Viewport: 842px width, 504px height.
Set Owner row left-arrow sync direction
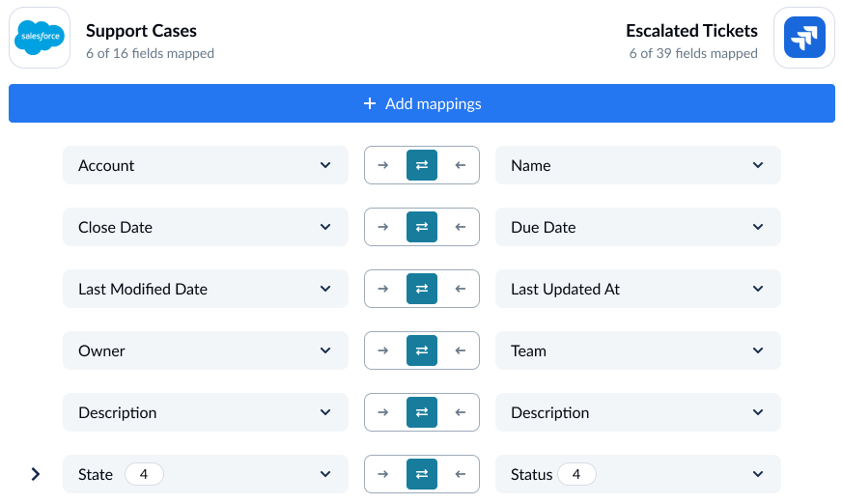click(461, 350)
